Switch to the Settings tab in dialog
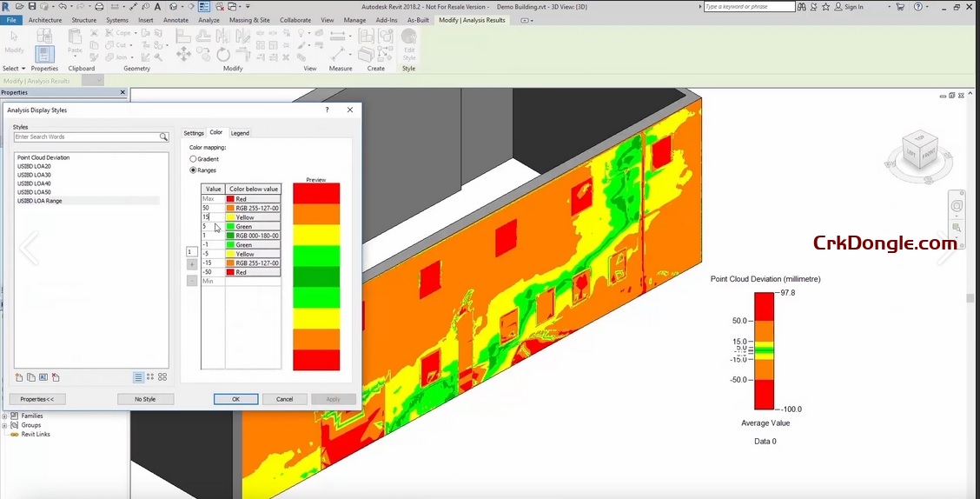Viewport: 980px width, 499px height. [x=194, y=133]
